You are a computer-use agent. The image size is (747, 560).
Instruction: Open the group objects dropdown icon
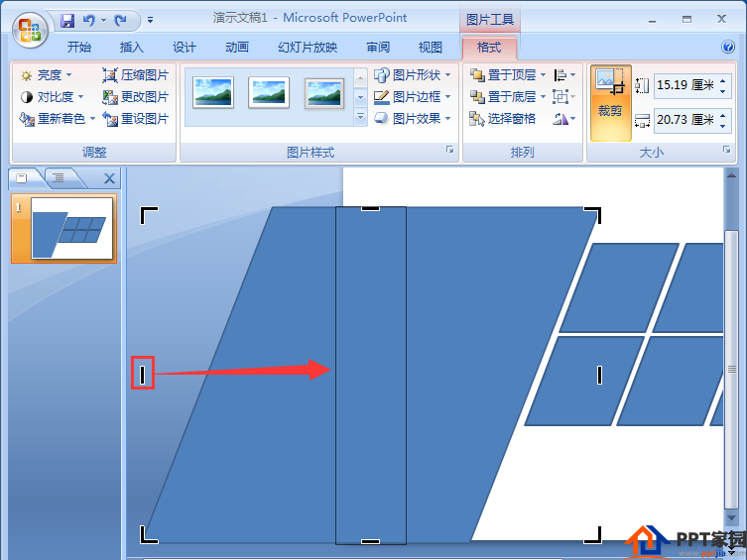point(564,97)
